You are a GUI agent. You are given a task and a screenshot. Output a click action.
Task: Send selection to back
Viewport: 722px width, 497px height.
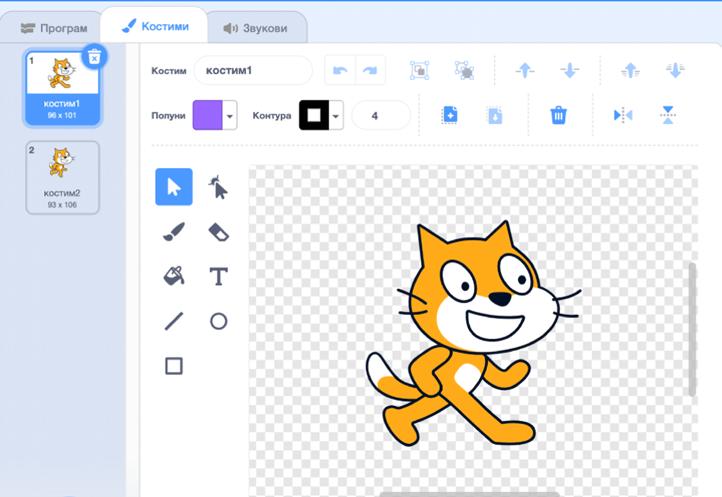point(675,70)
